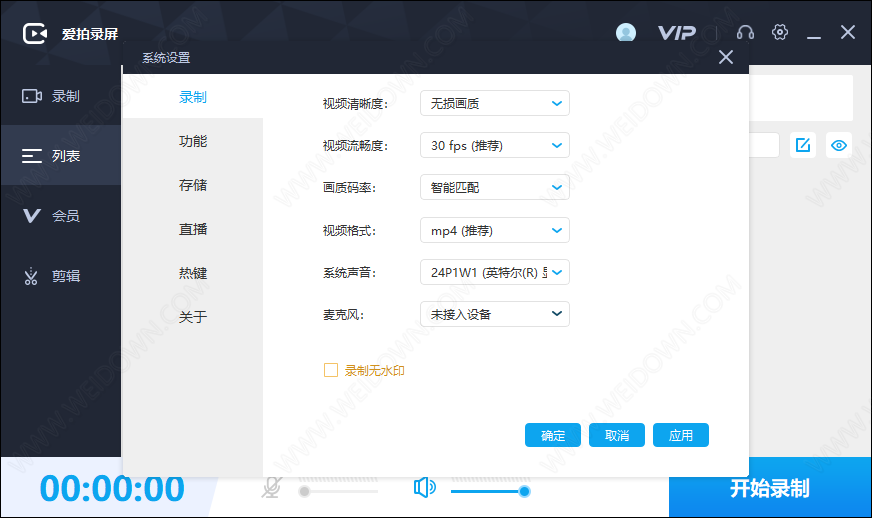Viewport: 872px width, 518px height.
Task: Expand the 视频清晰度 dropdown
Action: click(494, 103)
